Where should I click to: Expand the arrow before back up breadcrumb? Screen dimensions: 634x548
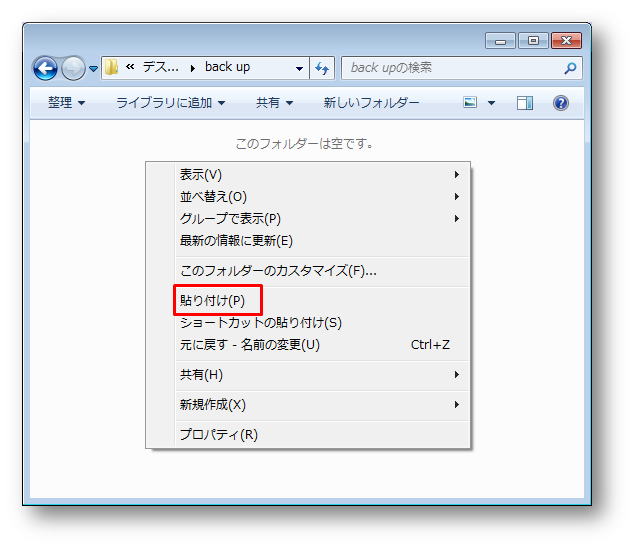192,68
